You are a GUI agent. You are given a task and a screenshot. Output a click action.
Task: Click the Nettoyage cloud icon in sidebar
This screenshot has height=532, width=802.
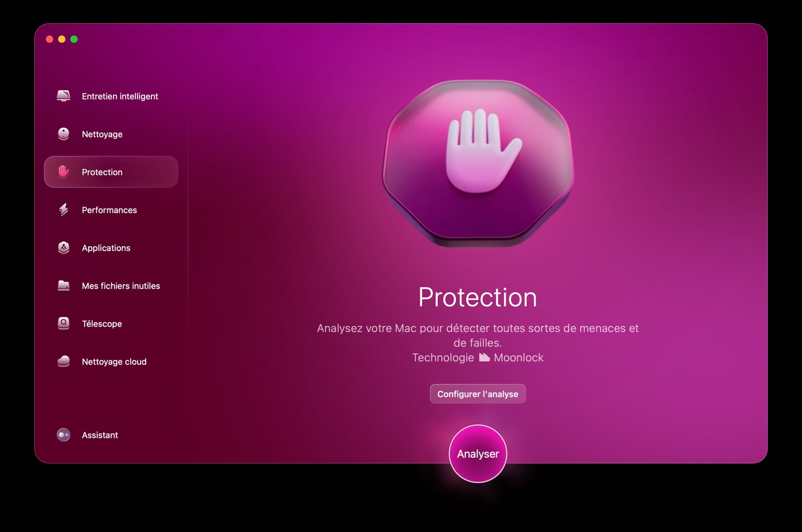coord(64,361)
